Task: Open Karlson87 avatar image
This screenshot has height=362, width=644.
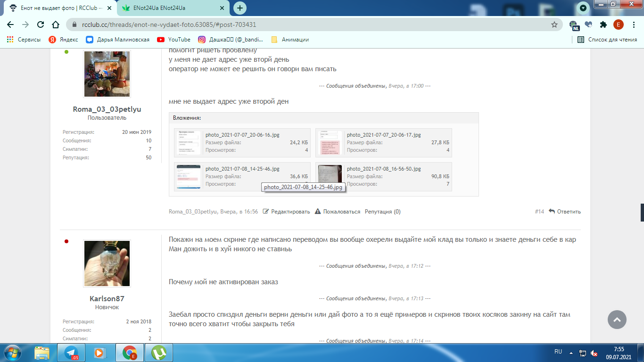Action: (x=107, y=263)
